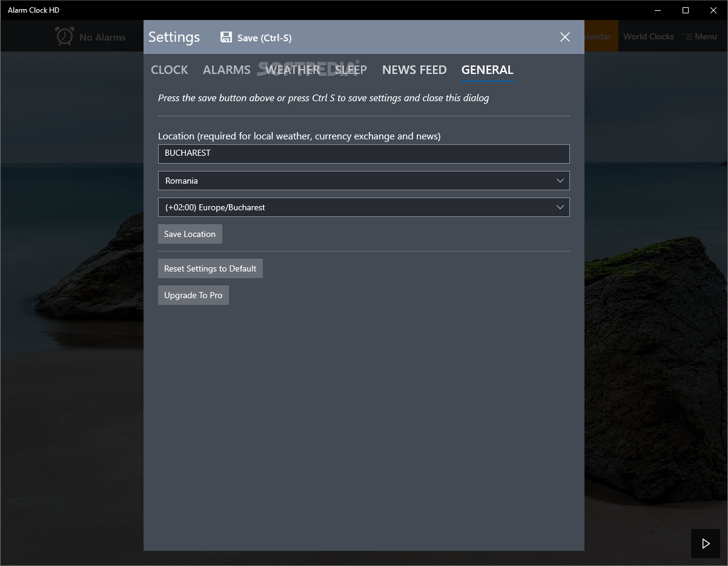Click the alarm clock icon beside No Alarms
Screen dimensions: 728x566
click(x=62, y=37)
